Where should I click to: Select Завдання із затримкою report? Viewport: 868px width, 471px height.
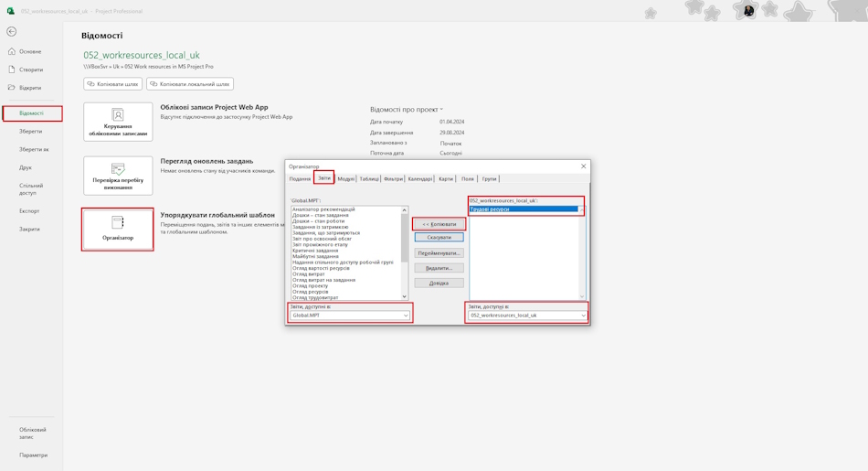tap(321, 227)
